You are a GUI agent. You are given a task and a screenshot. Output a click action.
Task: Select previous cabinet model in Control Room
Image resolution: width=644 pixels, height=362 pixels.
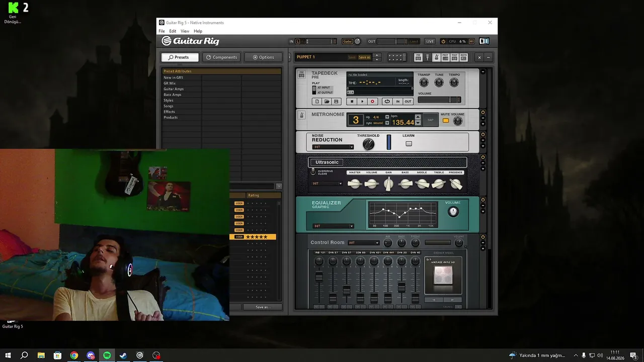(x=434, y=300)
